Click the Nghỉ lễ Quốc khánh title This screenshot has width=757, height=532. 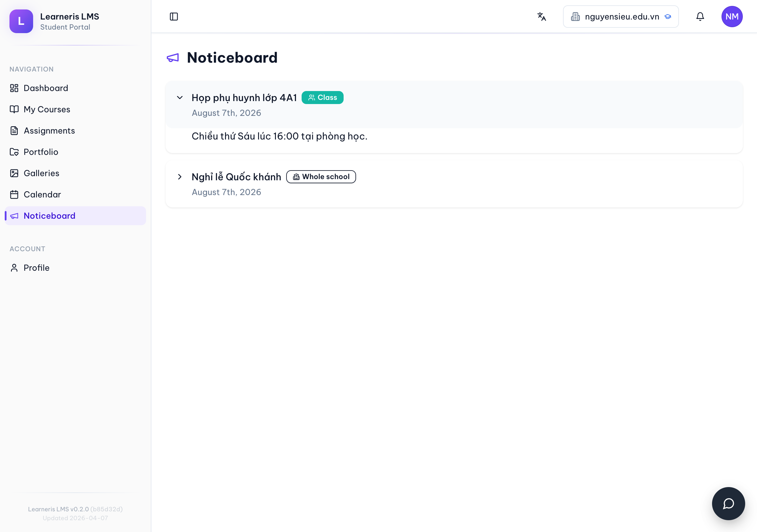[x=236, y=177]
